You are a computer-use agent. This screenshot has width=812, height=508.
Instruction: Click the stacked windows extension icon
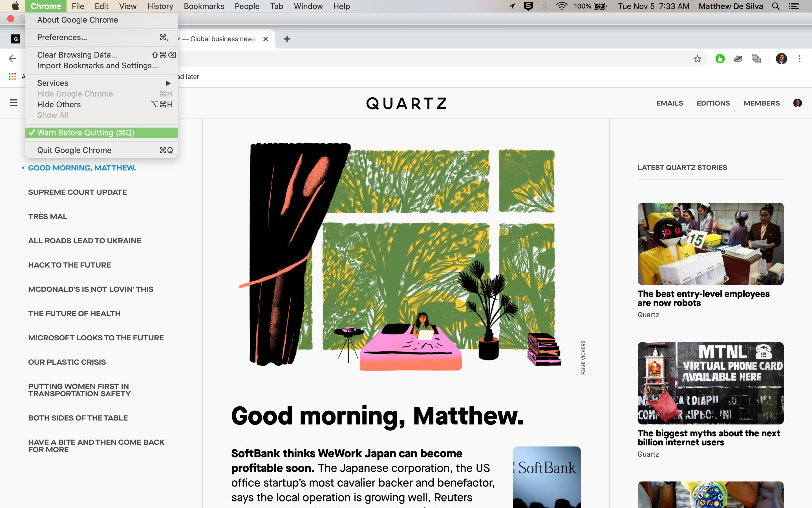[x=756, y=59]
